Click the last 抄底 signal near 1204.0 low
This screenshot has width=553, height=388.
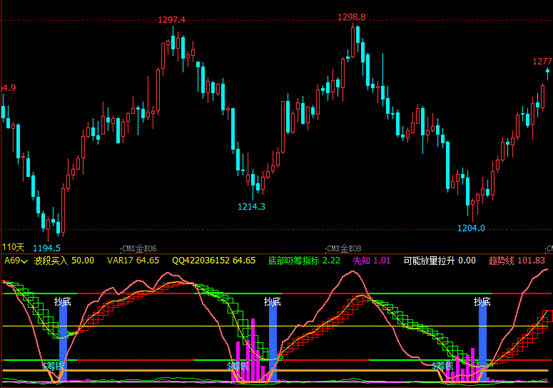(x=482, y=302)
